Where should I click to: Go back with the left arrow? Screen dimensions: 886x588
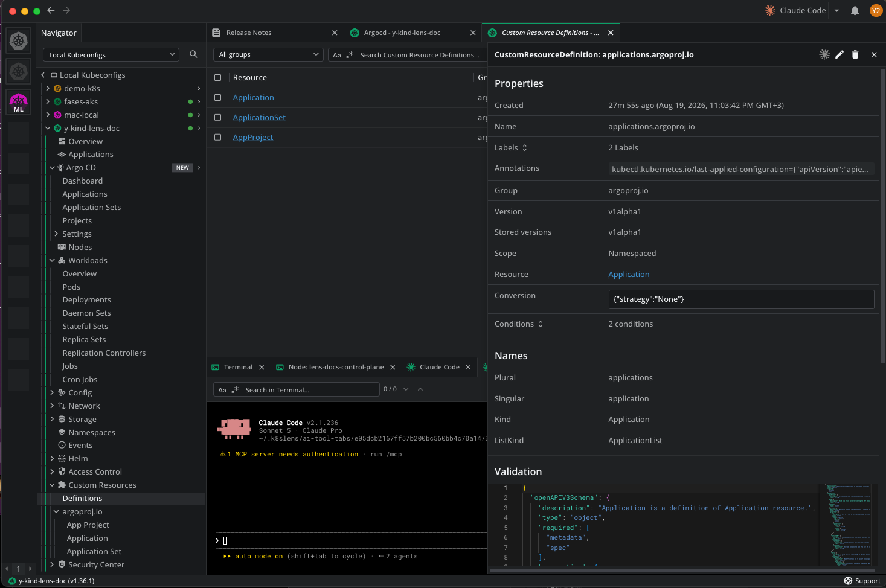[51, 10]
